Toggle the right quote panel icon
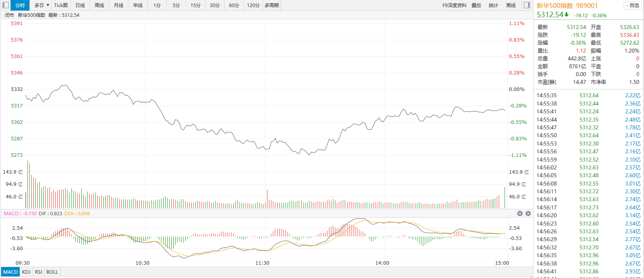 [x=527, y=5]
